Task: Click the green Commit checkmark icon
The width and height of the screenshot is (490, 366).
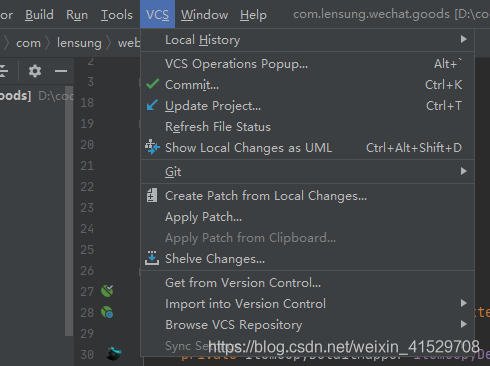Action: pos(152,84)
